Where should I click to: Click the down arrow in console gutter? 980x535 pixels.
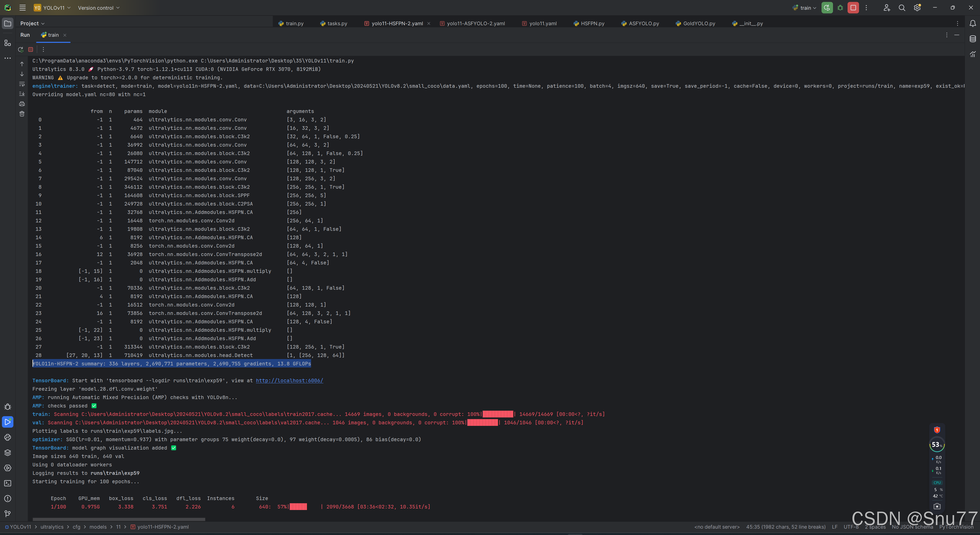click(x=22, y=74)
